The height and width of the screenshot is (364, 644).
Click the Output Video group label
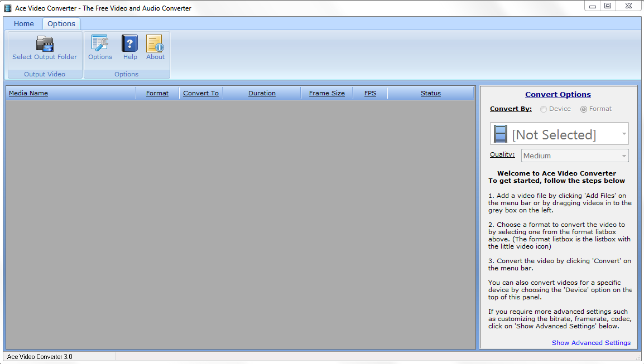pos(44,74)
